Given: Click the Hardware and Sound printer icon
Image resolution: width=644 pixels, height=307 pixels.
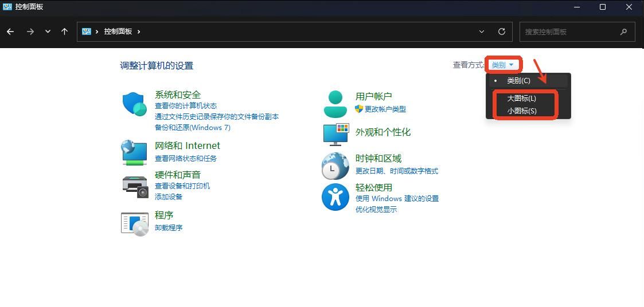Looking at the screenshot, I should (x=135, y=186).
